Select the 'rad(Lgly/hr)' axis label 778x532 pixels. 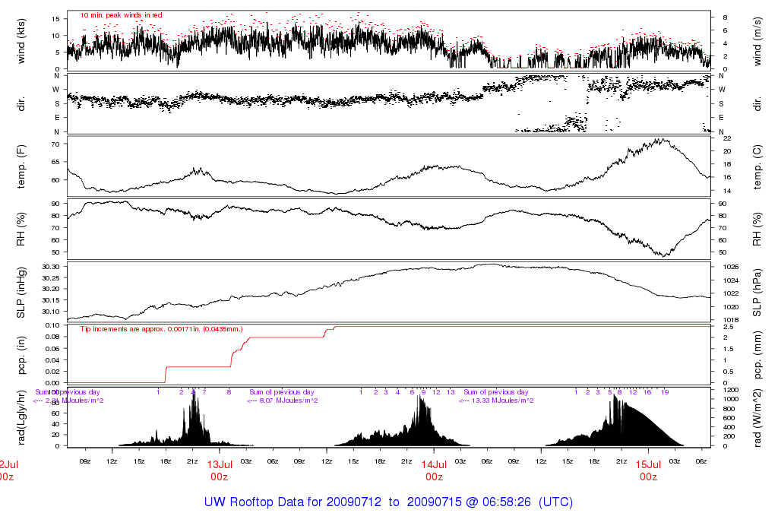[x=21, y=417]
